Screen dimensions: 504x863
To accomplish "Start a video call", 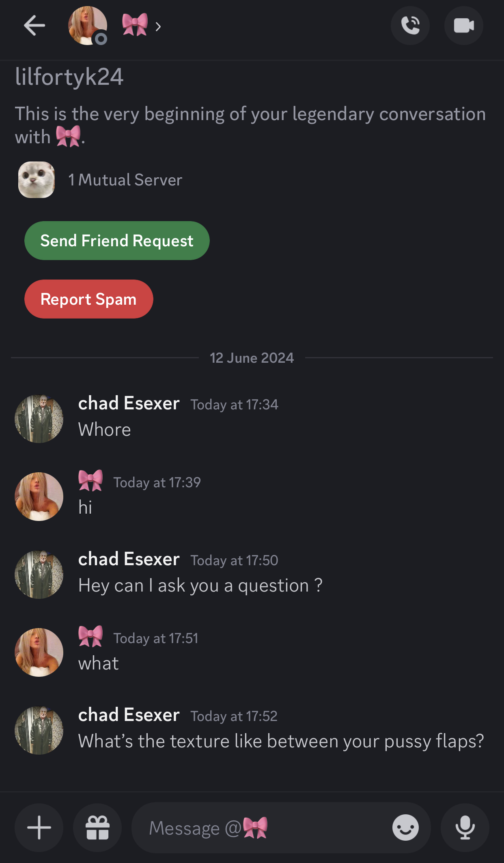I will (464, 26).
